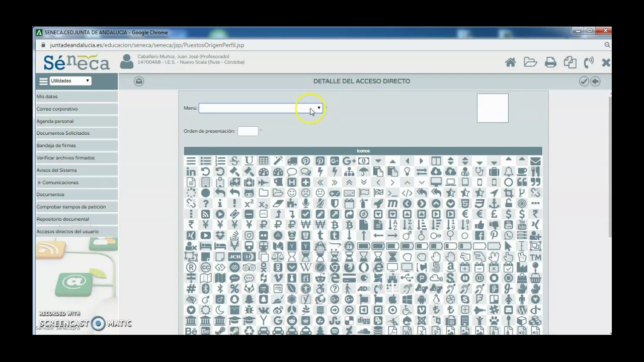
Task: Pick the crop tool icon
Action: (x=508, y=193)
